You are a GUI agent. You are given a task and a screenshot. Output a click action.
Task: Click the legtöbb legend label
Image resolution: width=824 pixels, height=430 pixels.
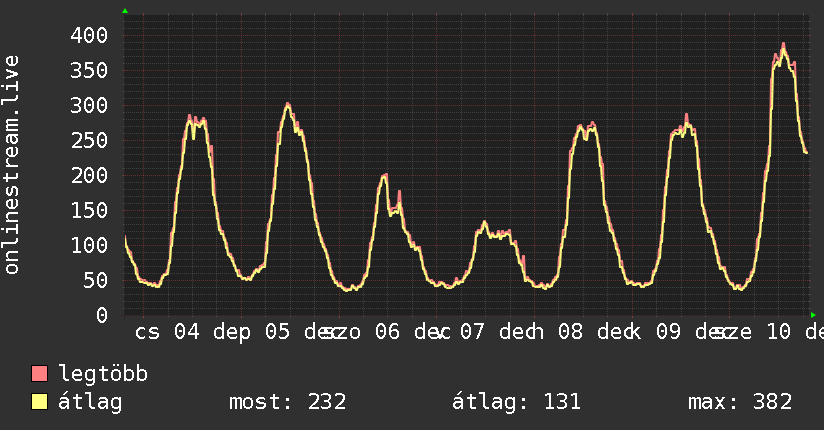click(x=103, y=374)
